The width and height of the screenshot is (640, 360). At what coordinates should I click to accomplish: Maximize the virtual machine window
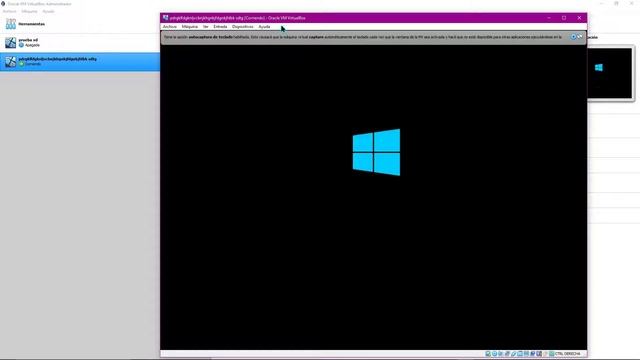coord(564,18)
